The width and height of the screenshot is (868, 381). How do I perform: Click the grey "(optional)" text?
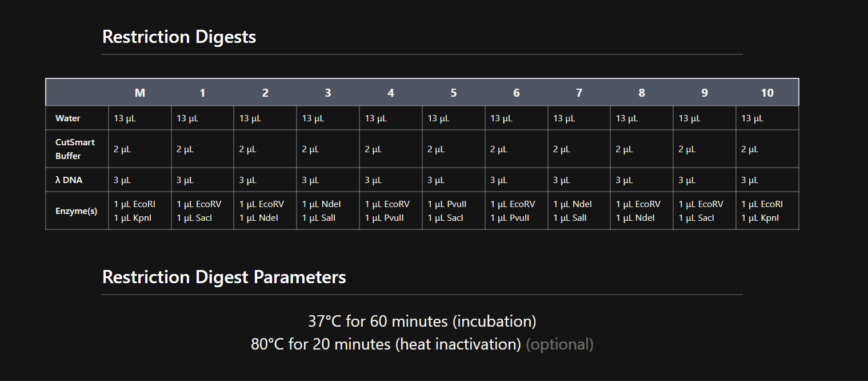click(x=559, y=344)
